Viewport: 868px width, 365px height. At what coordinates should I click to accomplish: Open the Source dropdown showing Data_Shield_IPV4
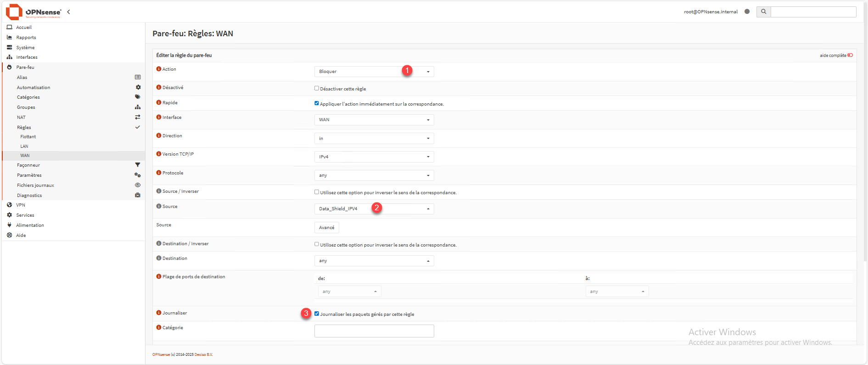click(374, 209)
